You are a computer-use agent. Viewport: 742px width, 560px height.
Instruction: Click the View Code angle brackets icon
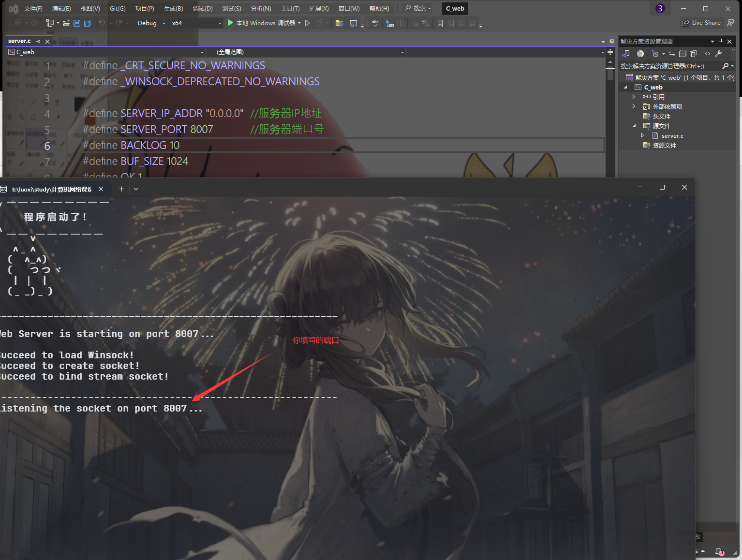coord(708,54)
